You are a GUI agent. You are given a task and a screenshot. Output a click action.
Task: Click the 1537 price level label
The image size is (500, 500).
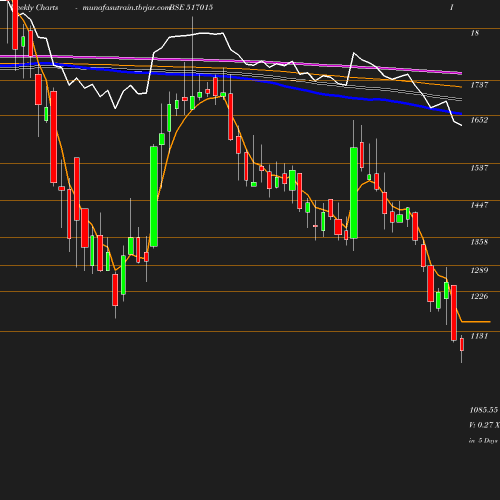point(479,168)
